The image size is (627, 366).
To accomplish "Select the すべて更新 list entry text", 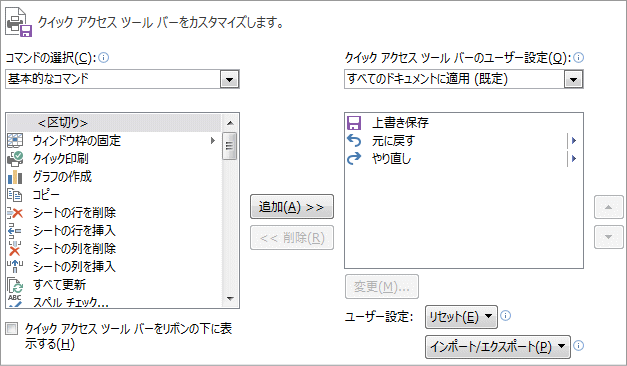I will [x=59, y=285].
